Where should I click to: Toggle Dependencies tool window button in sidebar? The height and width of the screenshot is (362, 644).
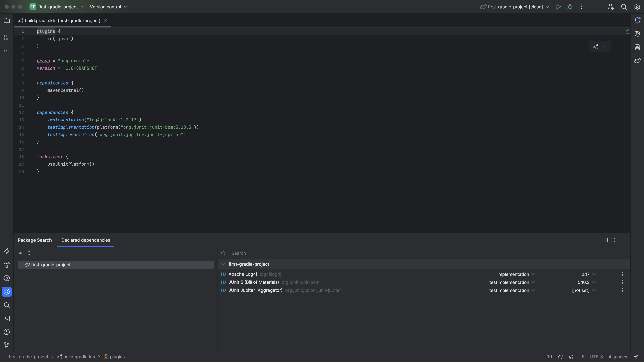click(x=7, y=292)
